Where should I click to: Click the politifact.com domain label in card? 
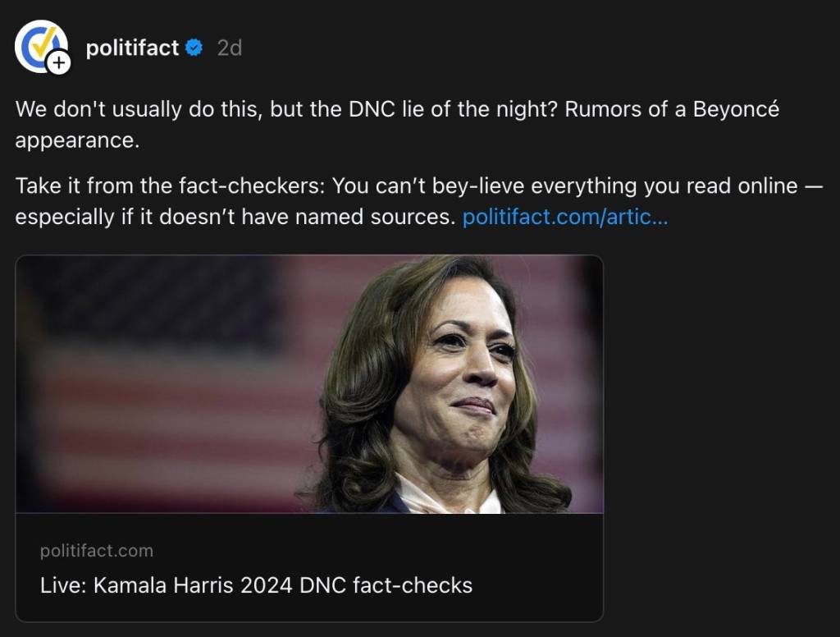pyautogui.click(x=96, y=551)
